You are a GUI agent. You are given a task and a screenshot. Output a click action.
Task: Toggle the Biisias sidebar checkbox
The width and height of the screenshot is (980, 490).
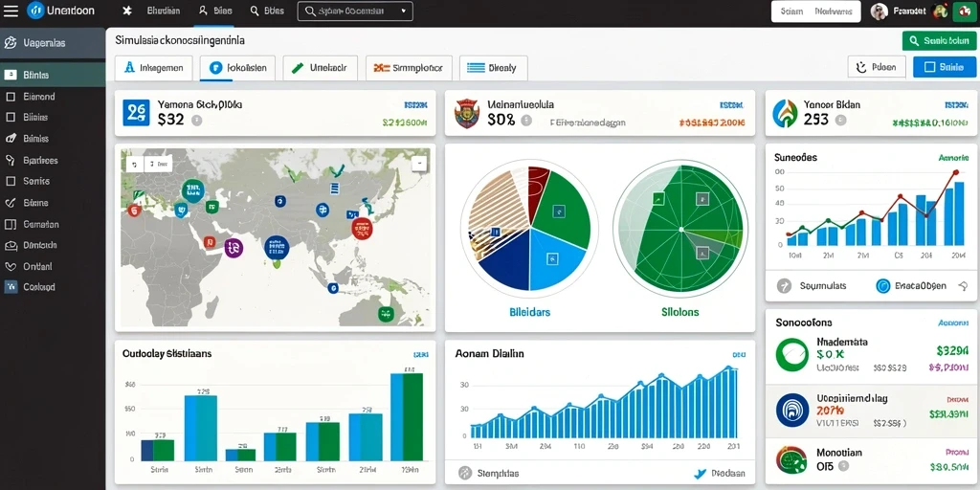click(x=10, y=117)
